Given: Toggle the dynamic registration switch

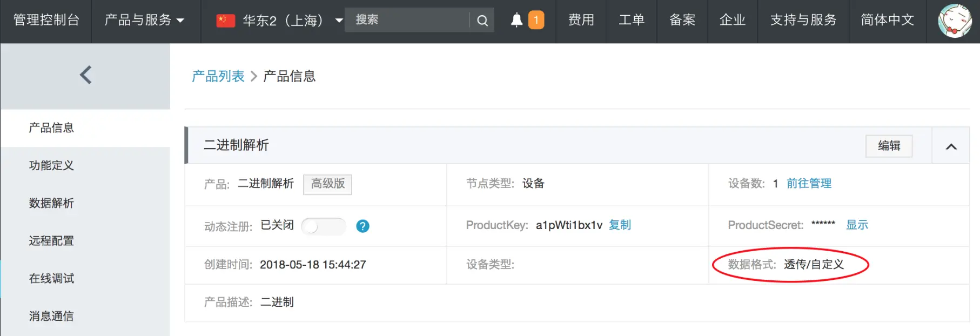Looking at the screenshot, I should click(x=323, y=226).
